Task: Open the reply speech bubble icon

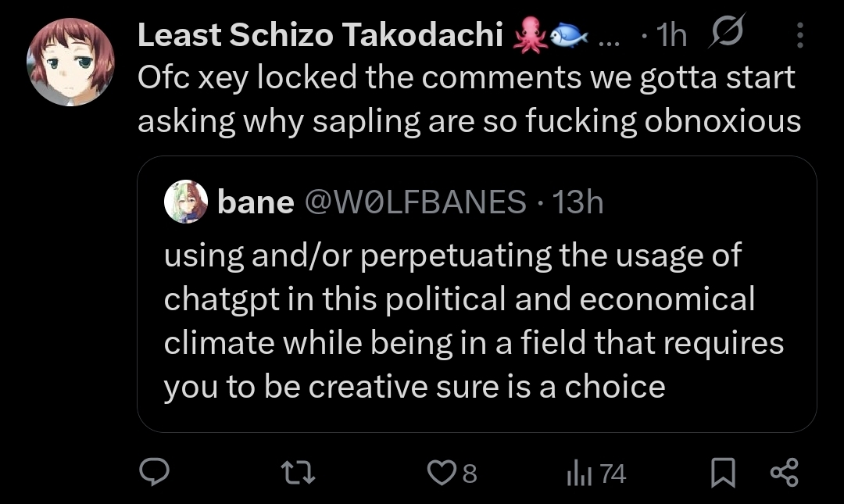Action: (155, 472)
